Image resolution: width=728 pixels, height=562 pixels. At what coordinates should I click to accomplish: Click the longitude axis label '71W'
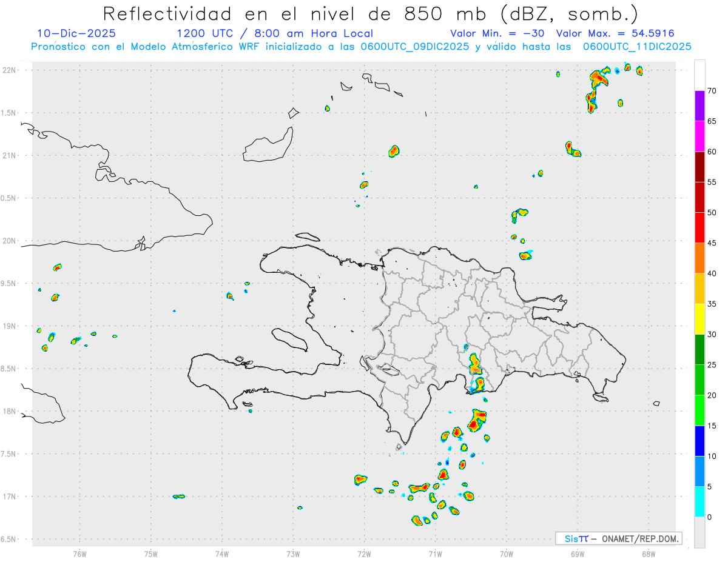pyautogui.click(x=435, y=554)
